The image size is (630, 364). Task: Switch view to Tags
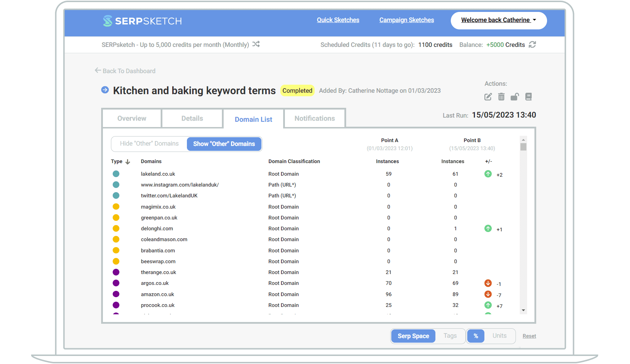tap(450, 336)
